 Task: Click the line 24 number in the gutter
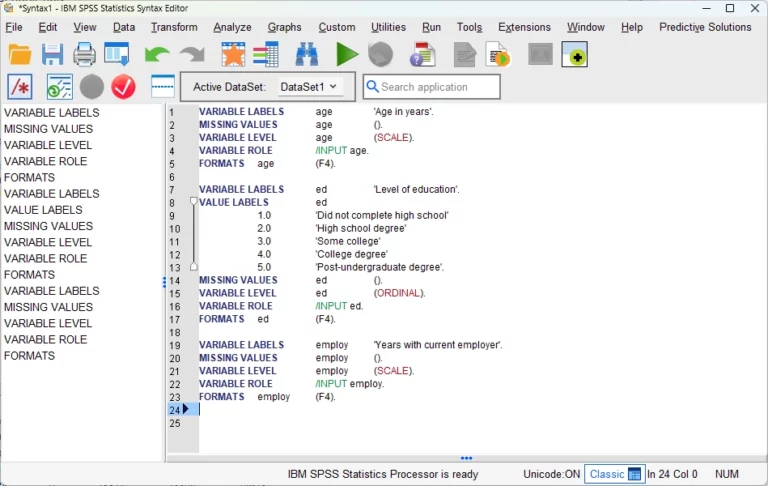[174, 410]
